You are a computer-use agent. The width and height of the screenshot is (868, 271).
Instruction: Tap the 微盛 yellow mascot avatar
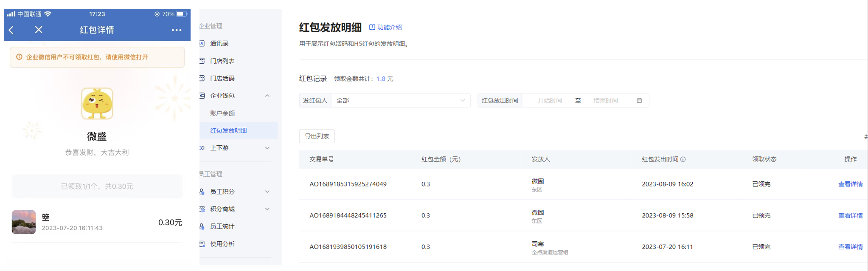point(97,103)
